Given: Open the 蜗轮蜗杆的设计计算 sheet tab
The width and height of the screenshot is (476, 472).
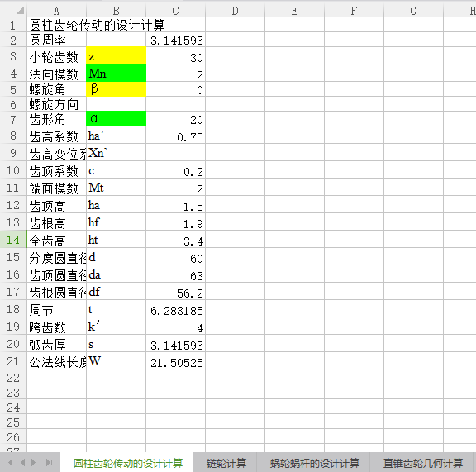Looking at the screenshot, I should click(315, 463).
